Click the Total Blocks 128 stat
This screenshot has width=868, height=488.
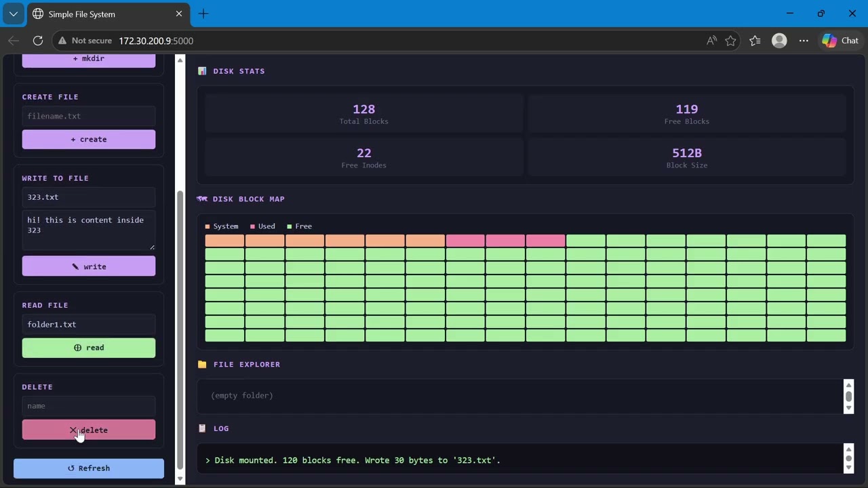coord(364,113)
